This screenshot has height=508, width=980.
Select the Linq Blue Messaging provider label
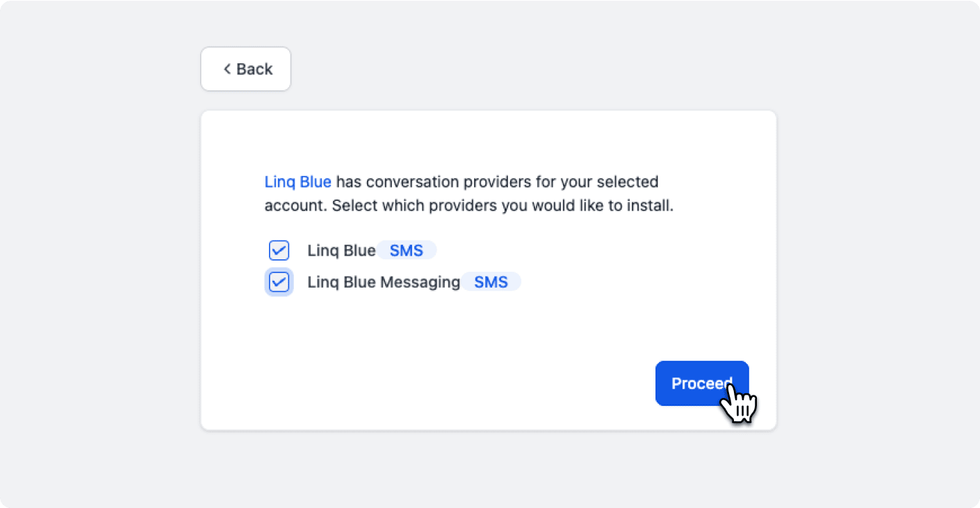coord(384,282)
